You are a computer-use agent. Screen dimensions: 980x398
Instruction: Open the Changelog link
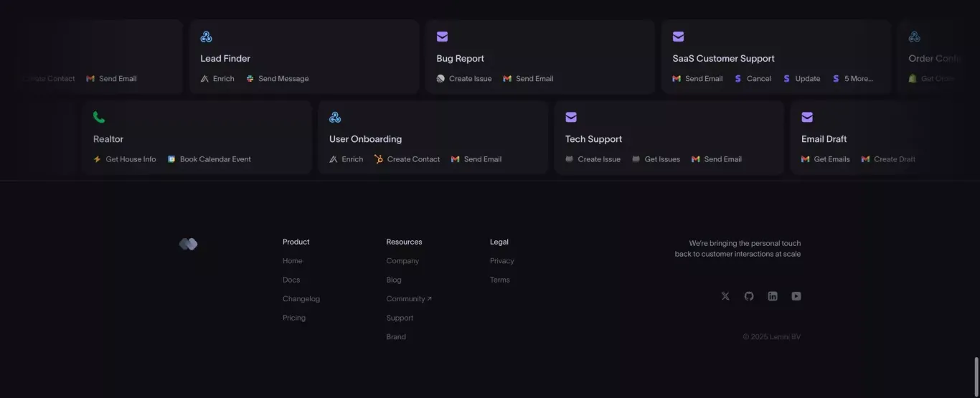[x=301, y=299]
